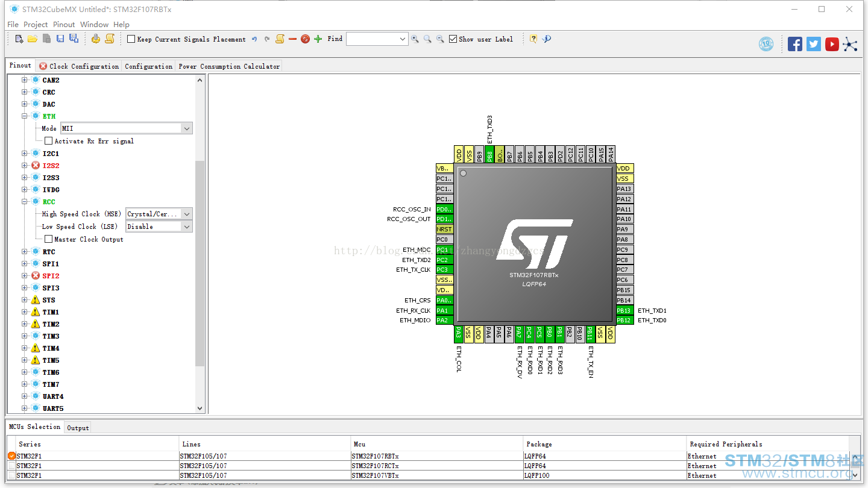Click the help question mark icon
Screen dimensions: 868x488
[533, 39]
